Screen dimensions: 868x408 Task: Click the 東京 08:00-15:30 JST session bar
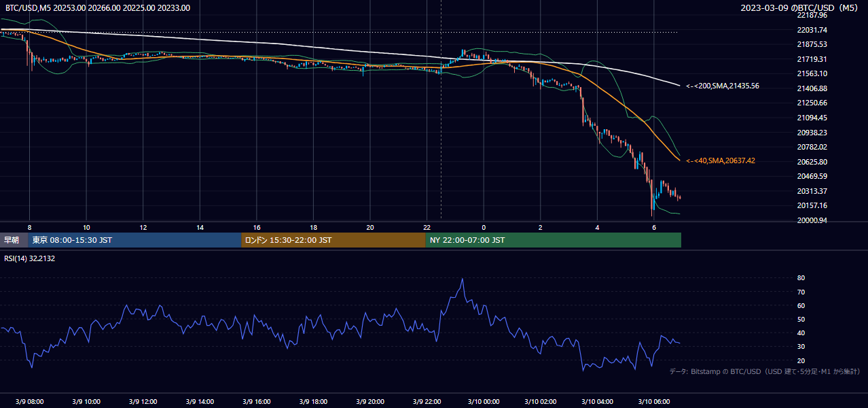(x=134, y=240)
